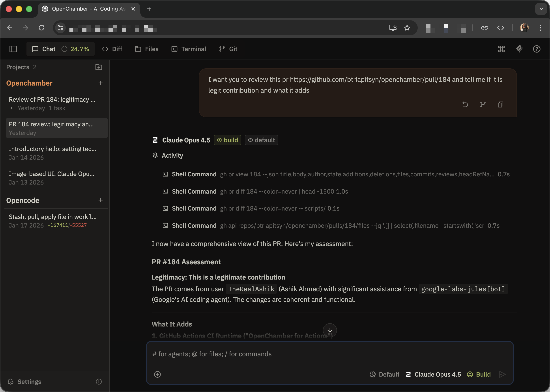Switch to the Terminal tab
Screen dimensions: 550x392
189,49
